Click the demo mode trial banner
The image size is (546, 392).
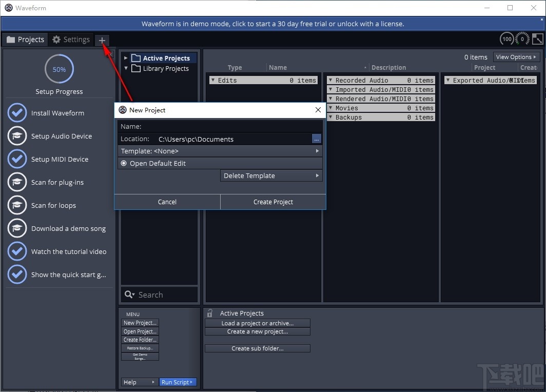(272, 24)
